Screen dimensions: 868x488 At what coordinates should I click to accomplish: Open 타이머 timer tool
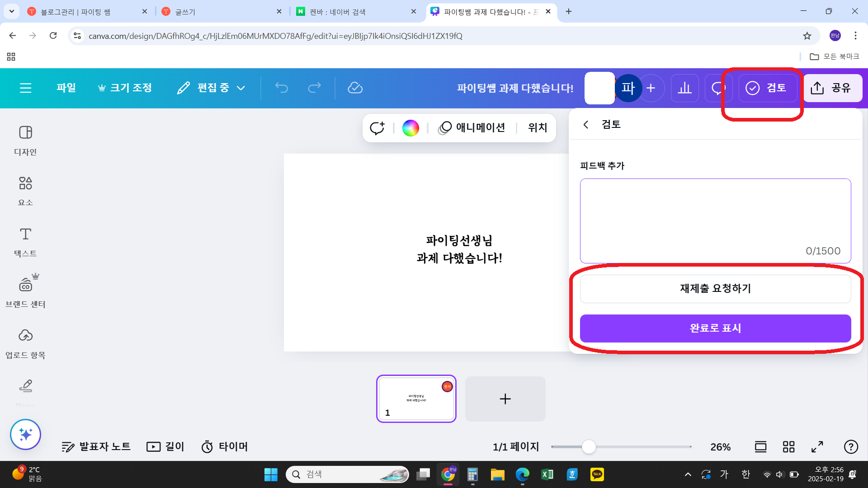pyautogui.click(x=225, y=447)
